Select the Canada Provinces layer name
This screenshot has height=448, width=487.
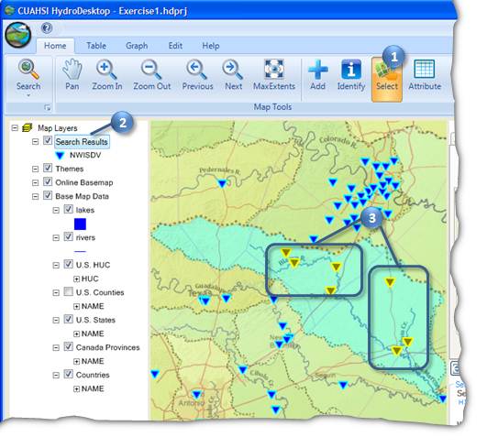pos(108,347)
